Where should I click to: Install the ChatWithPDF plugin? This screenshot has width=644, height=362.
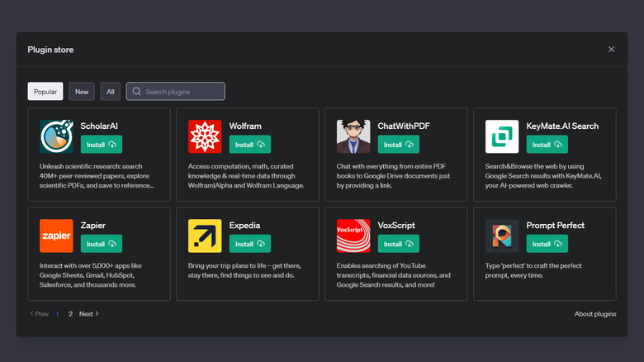click(399, 145)
